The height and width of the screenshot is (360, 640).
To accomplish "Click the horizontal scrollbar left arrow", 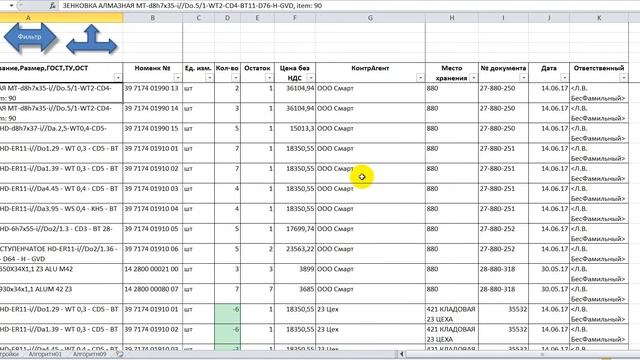I will click(402, 354).
